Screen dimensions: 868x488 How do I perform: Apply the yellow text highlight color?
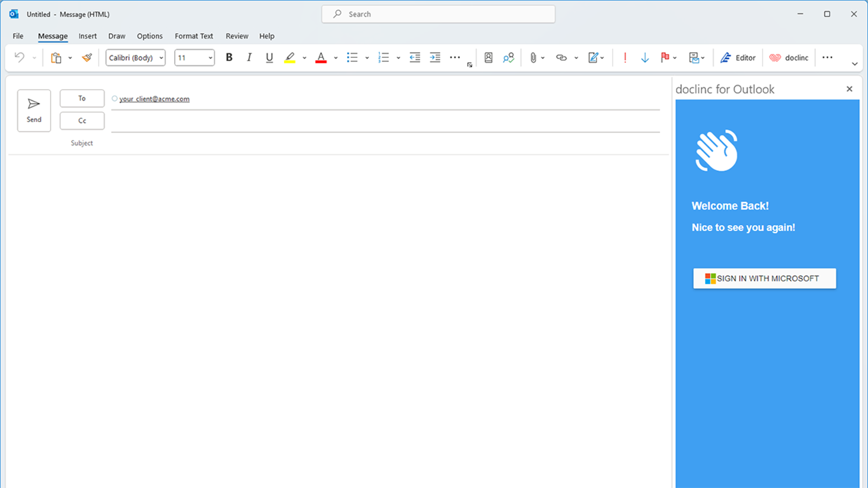[290, 58]
